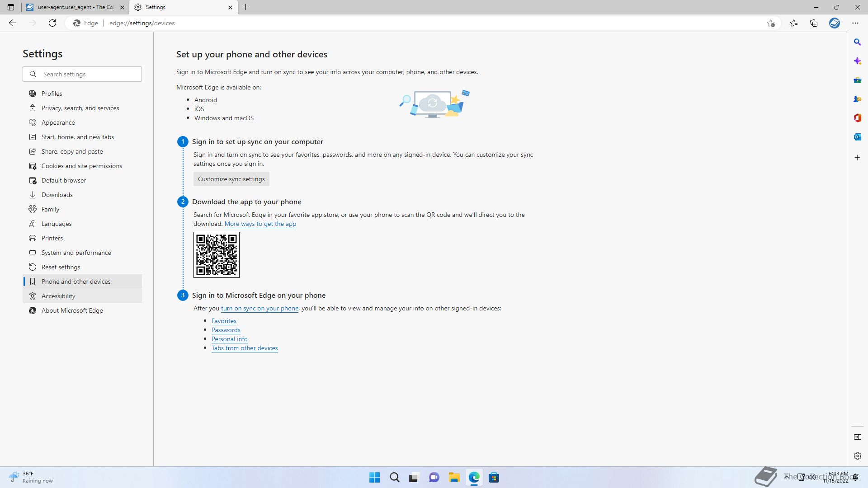Image resolution: width=868 pixels, height=488 pixels.
Task: Open the Passwords link
Action: 226,330
